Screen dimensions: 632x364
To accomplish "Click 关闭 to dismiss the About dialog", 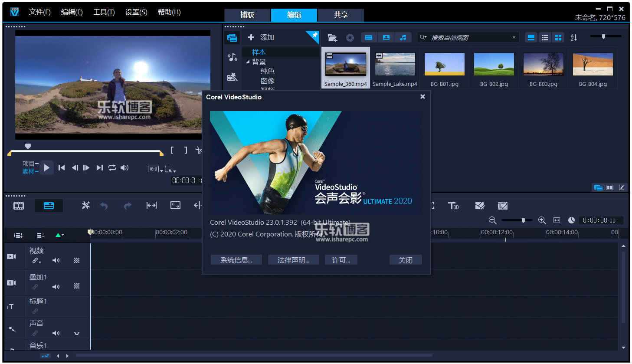I will (405, 259).
